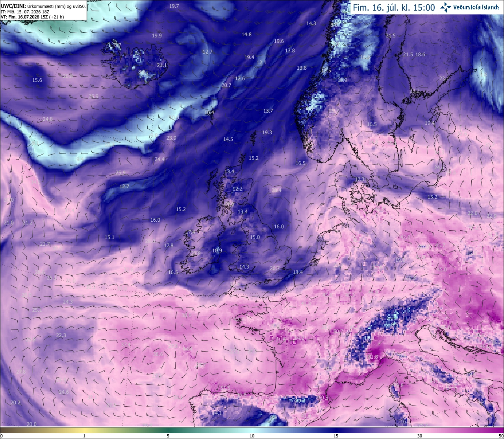Click the 23.9 value over the North Atlantic
This screenshot has height=439, width=504.
171,138
